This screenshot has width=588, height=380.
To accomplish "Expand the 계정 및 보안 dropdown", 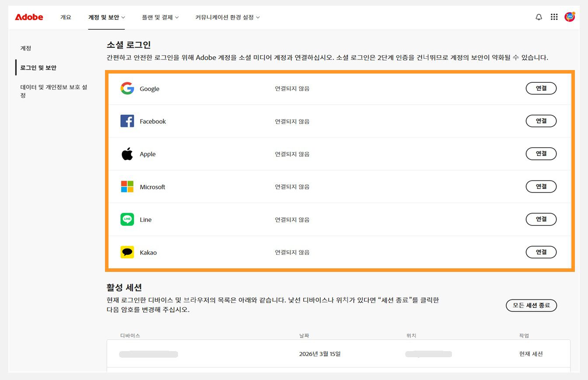I will tap(107, 17).
